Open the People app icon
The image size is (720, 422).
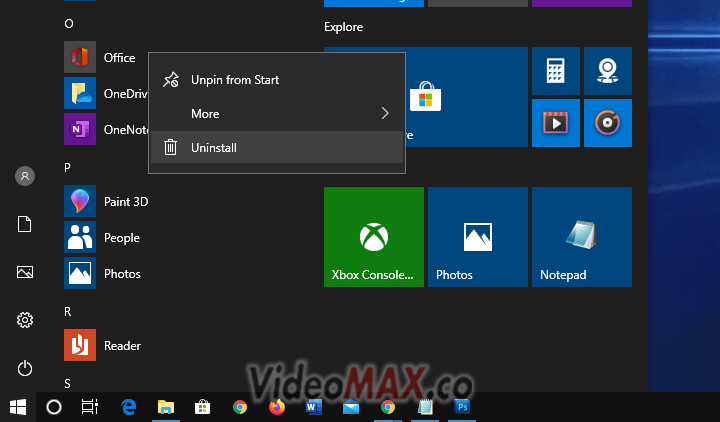pos(80,237)
